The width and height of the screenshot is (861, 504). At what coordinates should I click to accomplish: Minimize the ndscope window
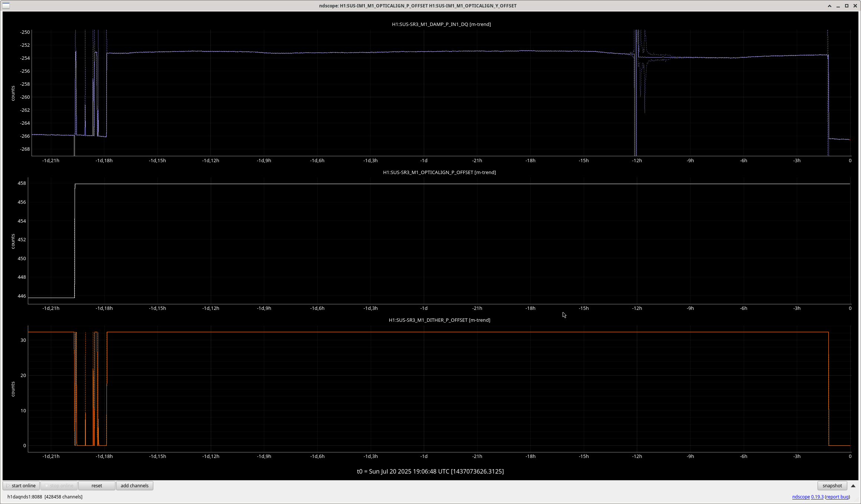pos(838,6)
